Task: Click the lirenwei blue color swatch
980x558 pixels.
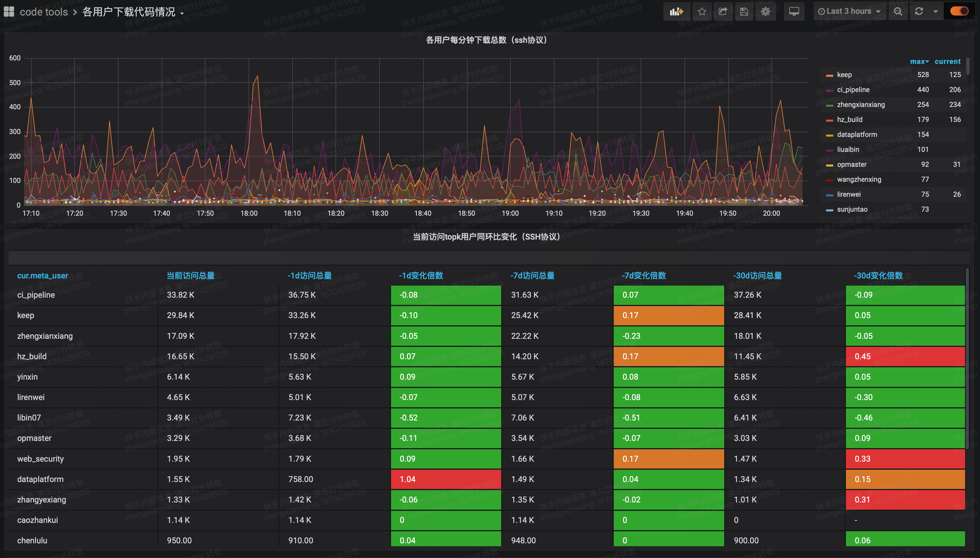Action: coord(830,195)
